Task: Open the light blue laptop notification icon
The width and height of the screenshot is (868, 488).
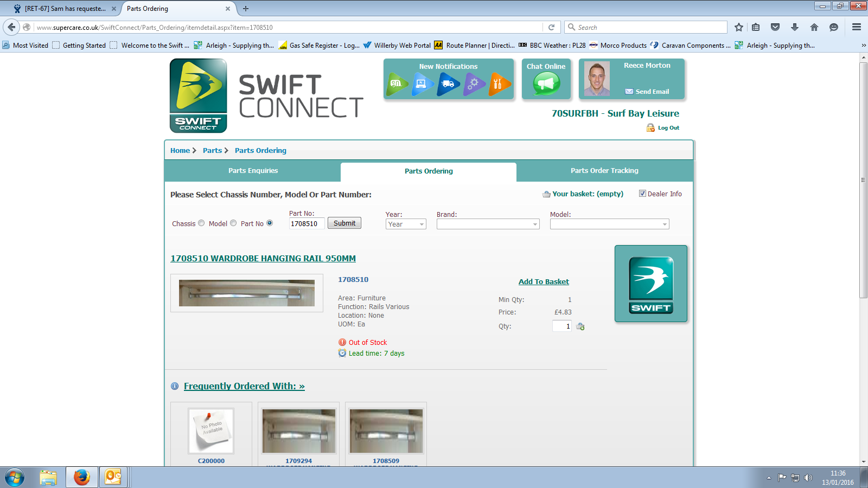Action: point(423,84)
